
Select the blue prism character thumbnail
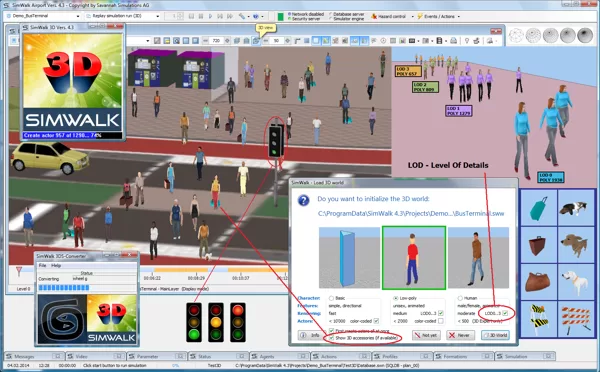coord(349,258)
